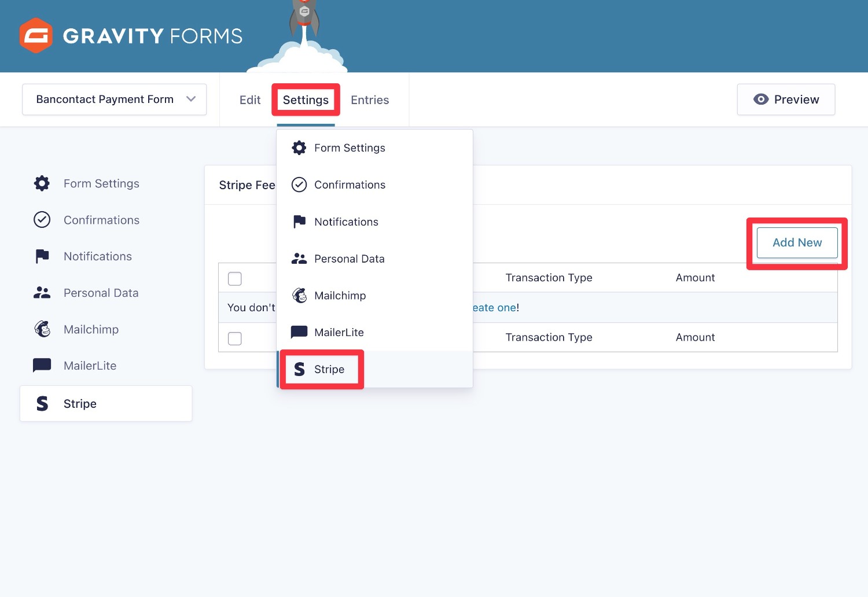Click the gear icon beside sidebar Form Settings
This screenshot has height=597, width=868.
(42, 183)
